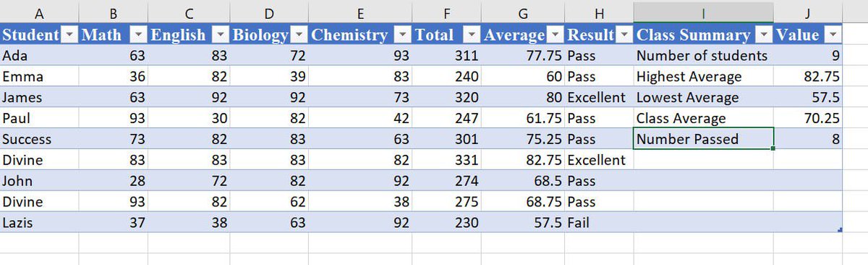Screen dimensions: 868x265
Task: Click Lazis's Fail result cell
Action: click(599, 223)
